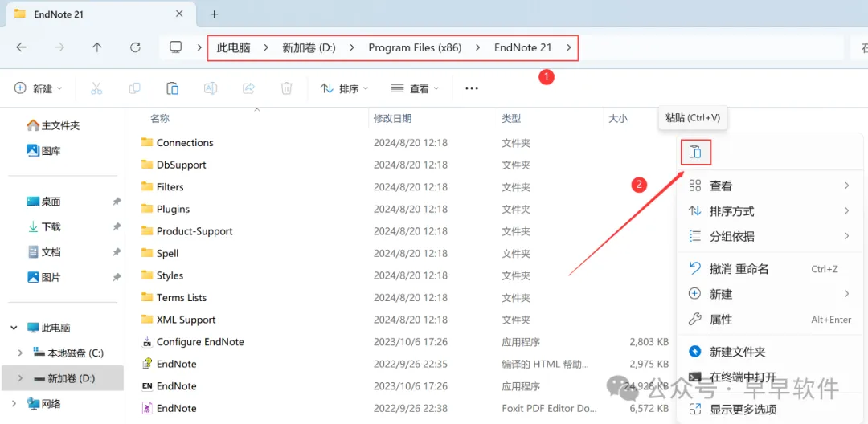Expand chevron after Program Files (x86)

click(x=477, y=47)
